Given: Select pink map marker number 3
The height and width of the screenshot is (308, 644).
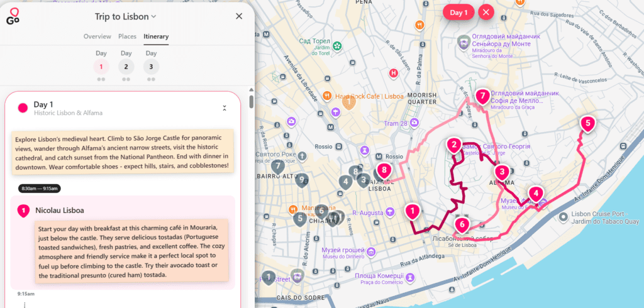Looking at the screenshot, I should click(x=501, y=171).
